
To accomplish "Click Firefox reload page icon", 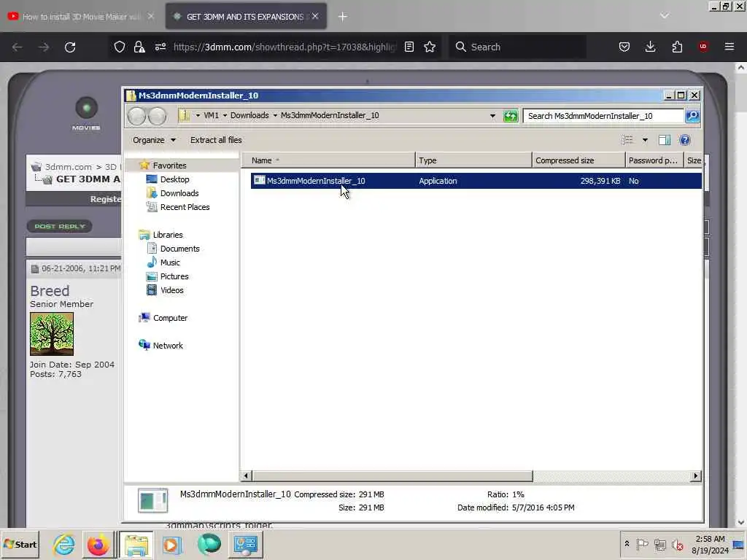I will 70,47.
